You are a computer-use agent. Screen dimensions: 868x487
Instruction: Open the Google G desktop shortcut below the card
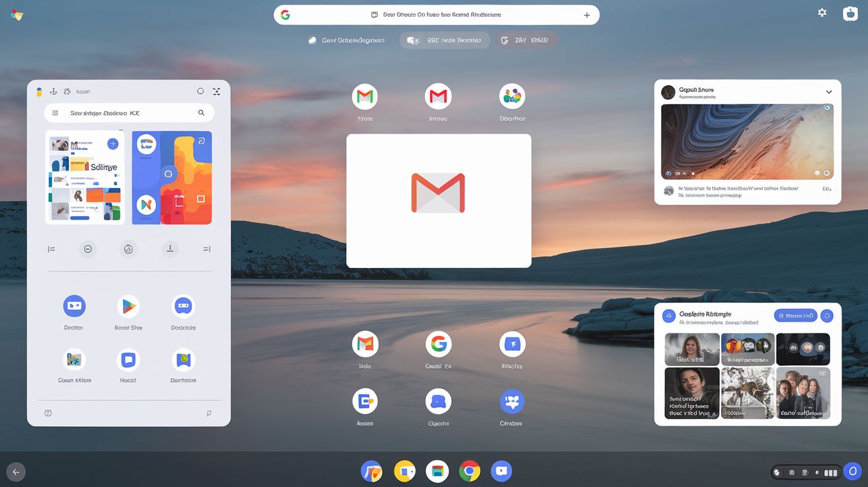coord(438,343)
